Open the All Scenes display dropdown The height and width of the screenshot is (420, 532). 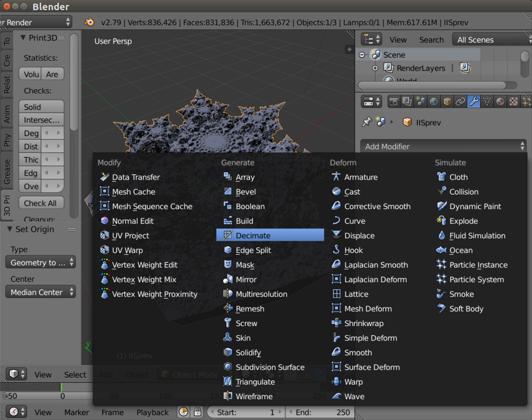tap(492, 39)
